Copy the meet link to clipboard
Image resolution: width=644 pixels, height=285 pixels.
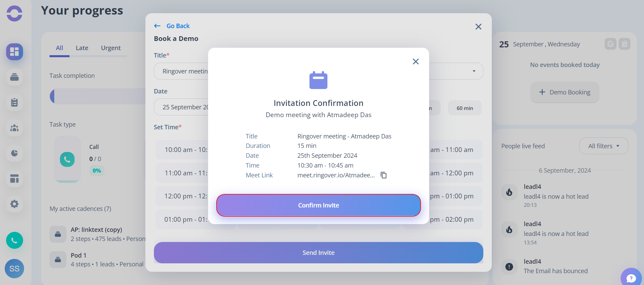(384, 175)
